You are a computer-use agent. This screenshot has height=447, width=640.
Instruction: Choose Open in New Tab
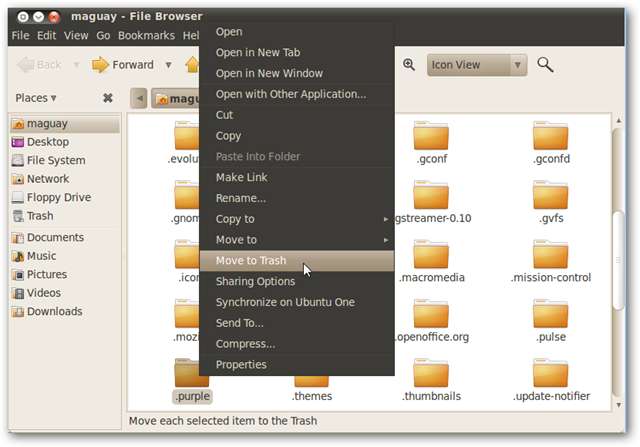[x=297, y=52]
